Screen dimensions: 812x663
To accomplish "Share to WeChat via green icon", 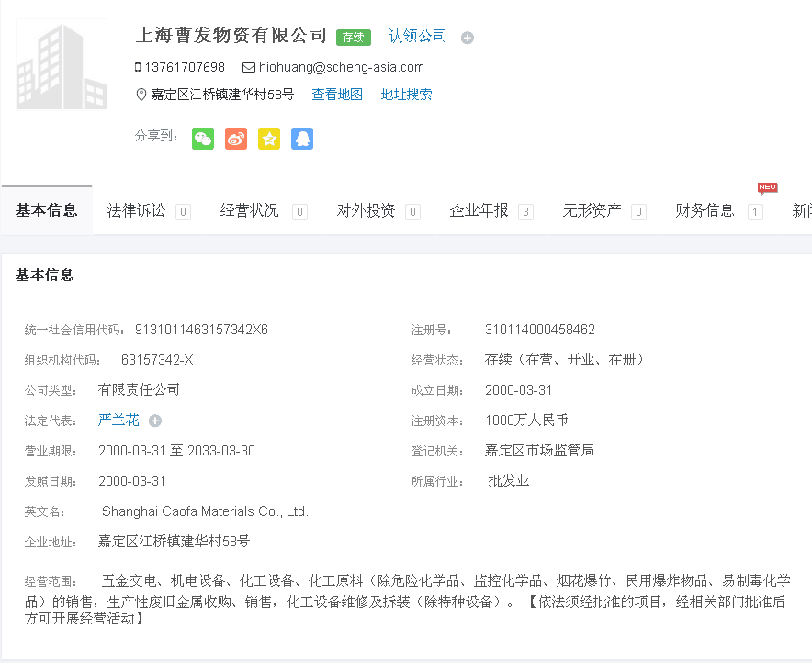I will pyautogui.click(x=203, y=139).
